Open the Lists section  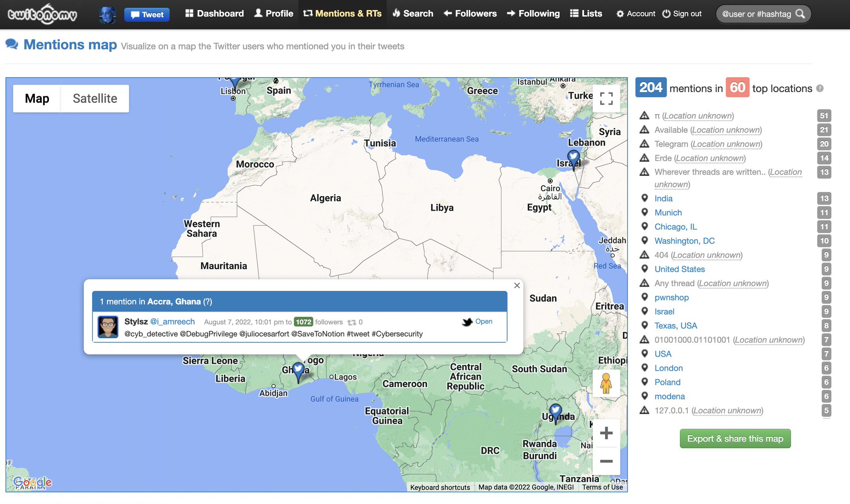pos(586,13)
